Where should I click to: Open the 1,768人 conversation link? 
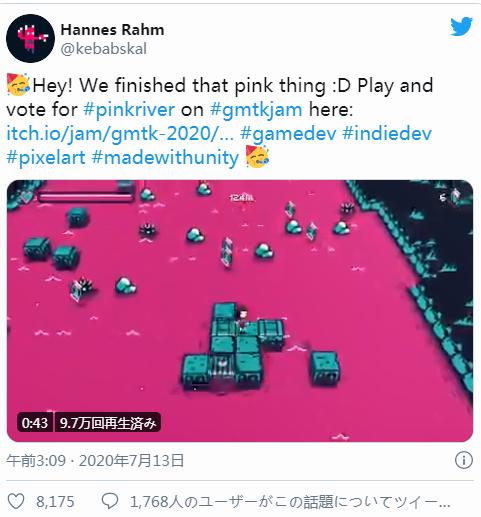pyautogui.click(x=290, y=501)
